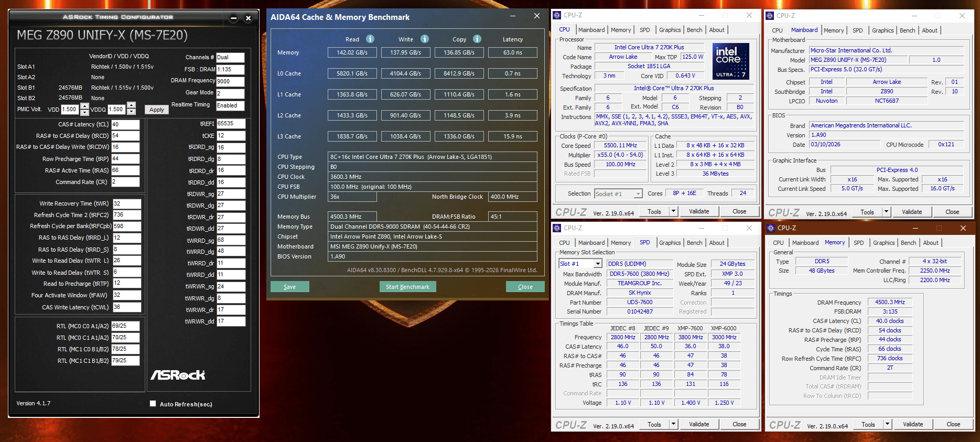Click the Memory Latency value 63.0 ns
980x442 pixels.
(x=512, y=52)
